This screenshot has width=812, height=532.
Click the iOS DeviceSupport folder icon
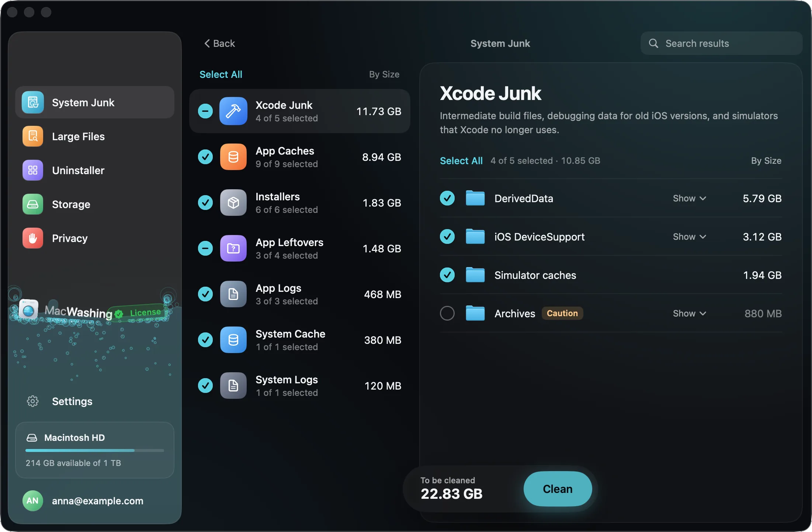(475, 236)
